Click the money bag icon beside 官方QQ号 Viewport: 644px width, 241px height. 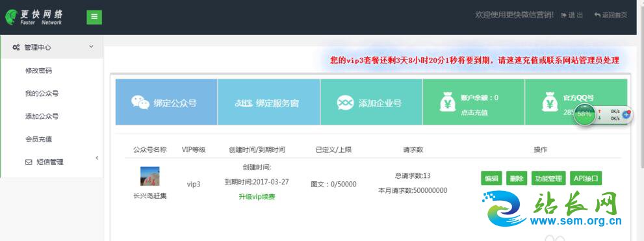pos(550,103)
